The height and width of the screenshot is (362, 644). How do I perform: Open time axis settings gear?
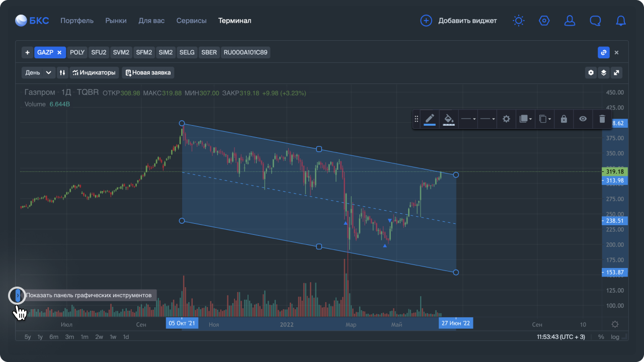[x=615, y=324]
